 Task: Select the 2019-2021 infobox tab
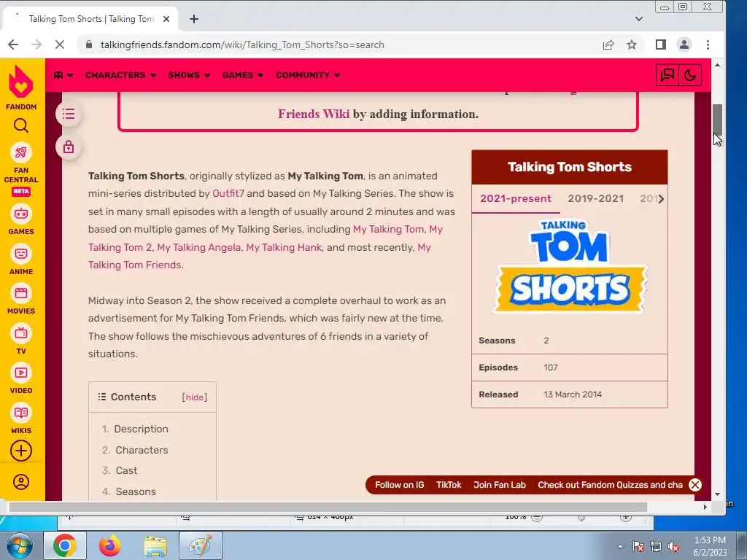click(595, 198)
